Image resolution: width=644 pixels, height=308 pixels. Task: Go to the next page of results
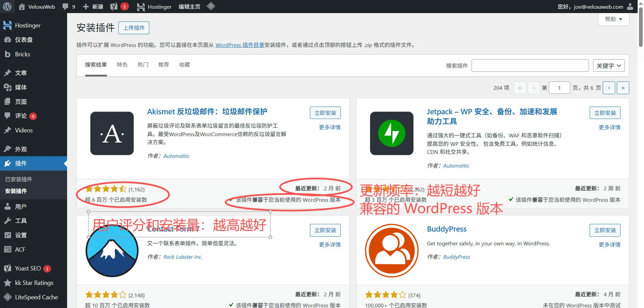coord(609,88)
